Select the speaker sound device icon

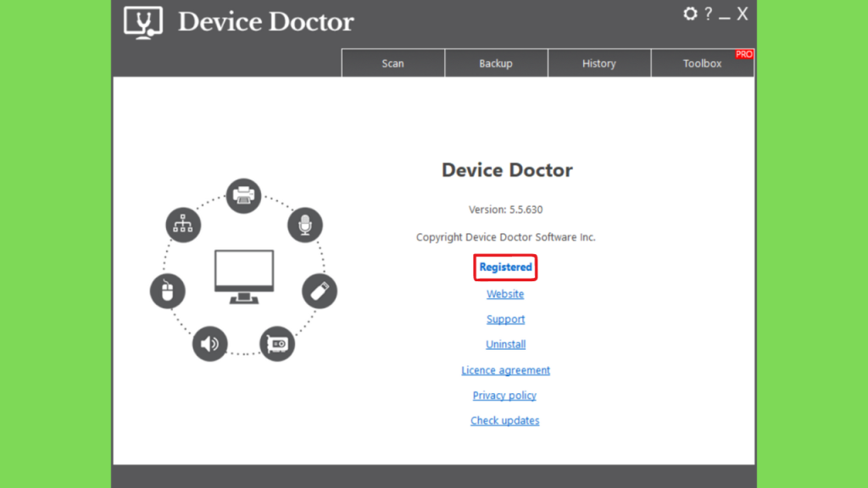tap(210, 344)
